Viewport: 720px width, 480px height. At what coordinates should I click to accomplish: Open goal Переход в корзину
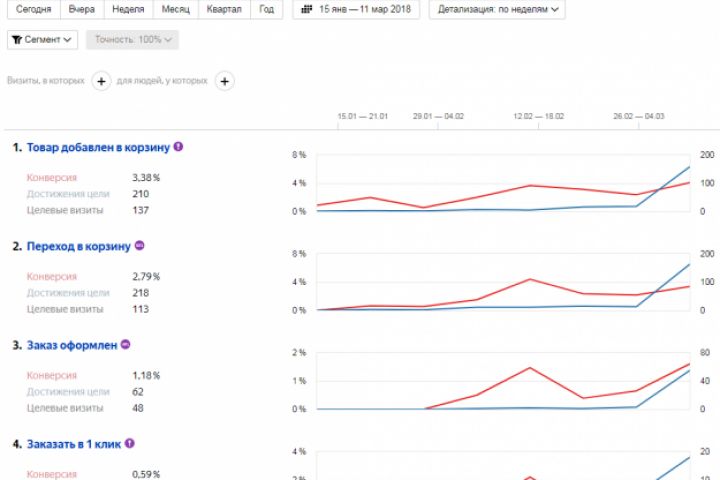(79, 246)
